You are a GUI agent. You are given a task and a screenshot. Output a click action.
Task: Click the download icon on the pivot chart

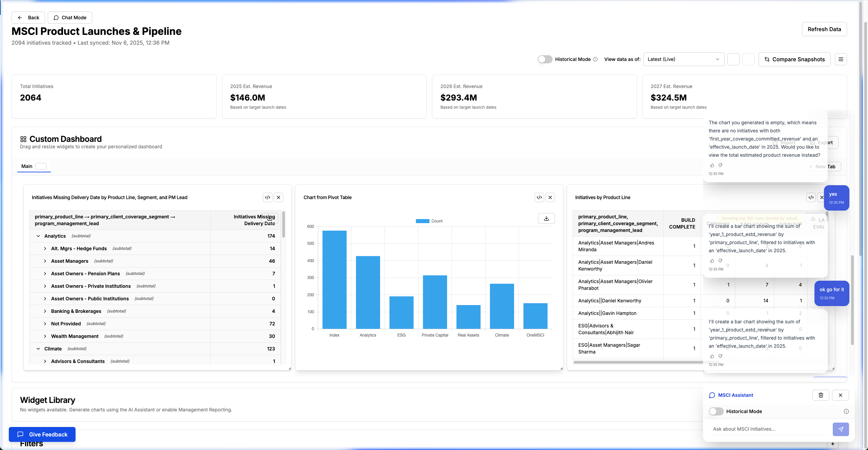coord(546,218)
